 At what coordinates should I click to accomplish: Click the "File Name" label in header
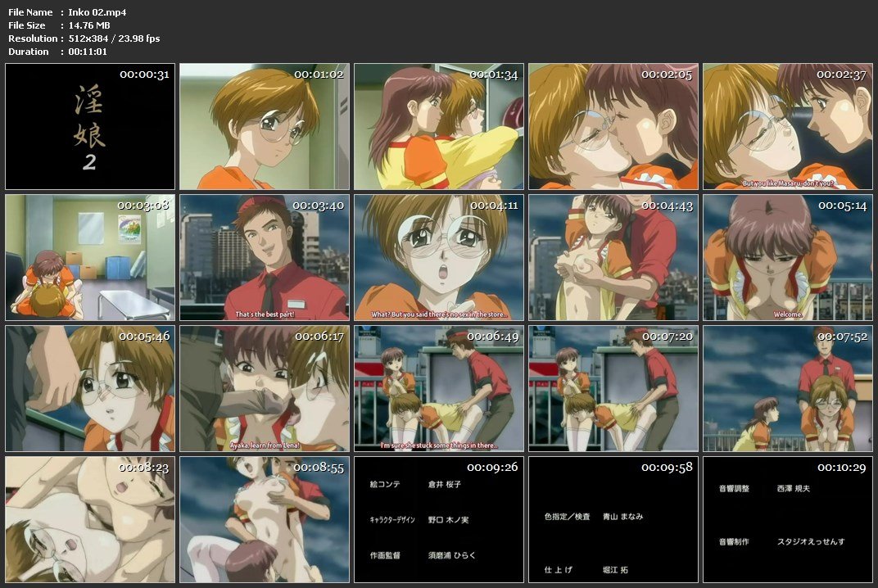click(30, 12)
